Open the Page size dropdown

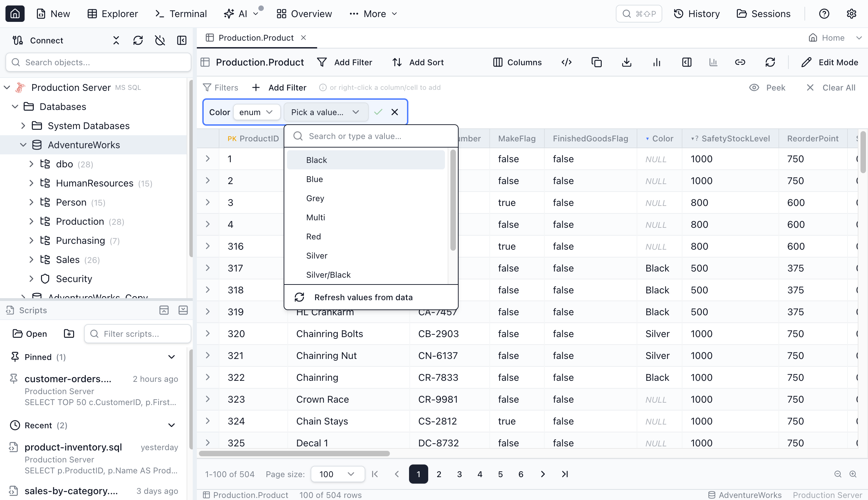point(337,474)
